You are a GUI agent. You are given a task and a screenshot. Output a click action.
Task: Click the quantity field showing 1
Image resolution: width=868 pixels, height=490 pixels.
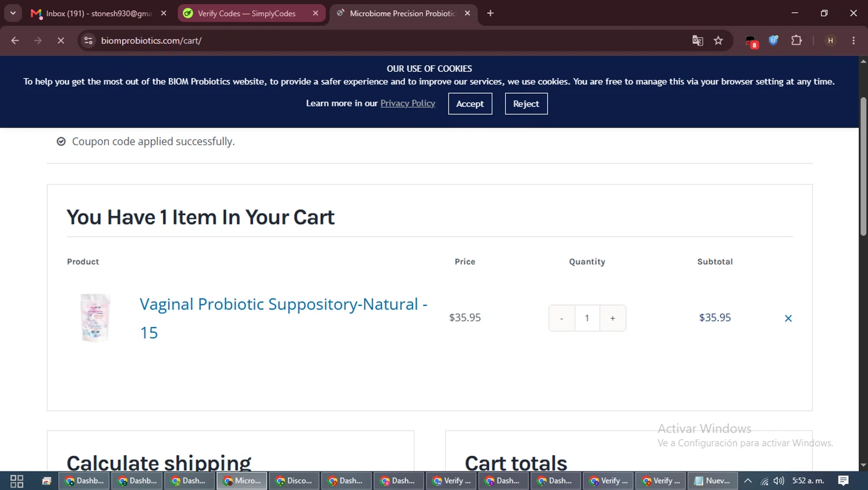pyautogui.click(x=587, y=318)
